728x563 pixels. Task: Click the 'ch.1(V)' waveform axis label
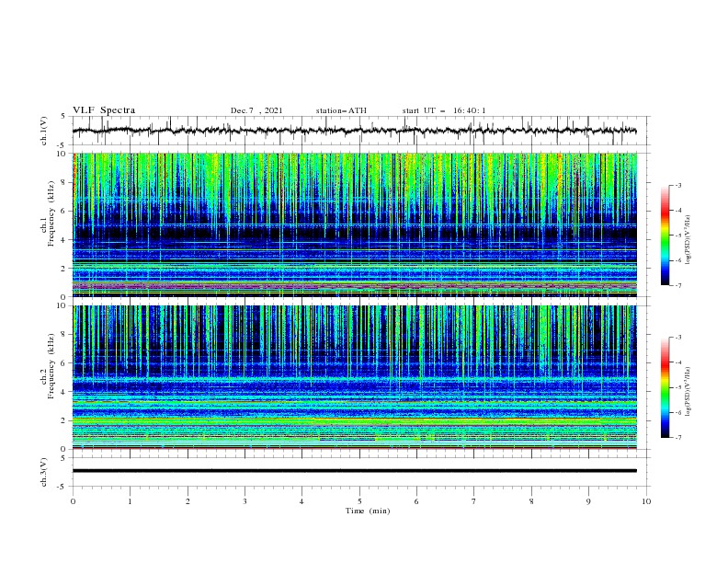pos(44,131)
